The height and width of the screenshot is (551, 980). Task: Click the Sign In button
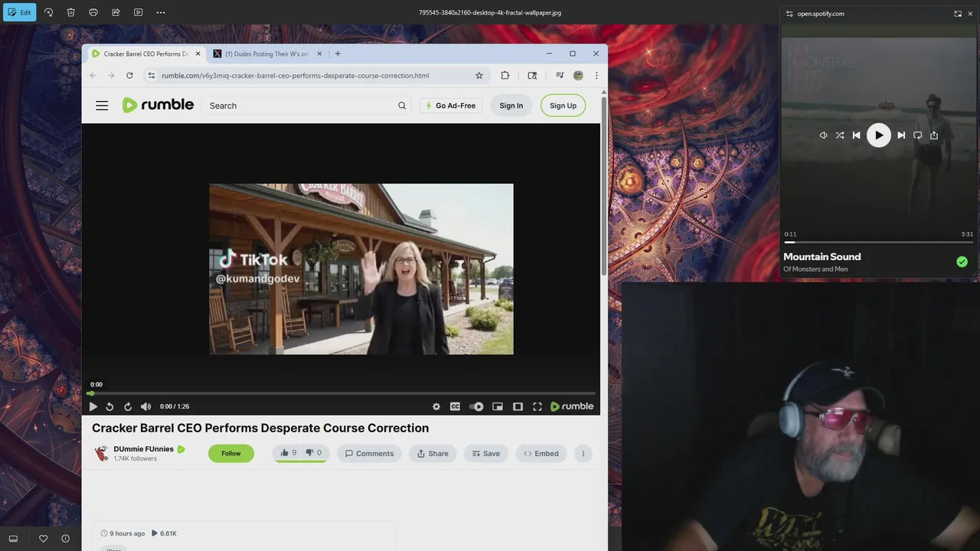pyautogui.click(x=511, y=106)
